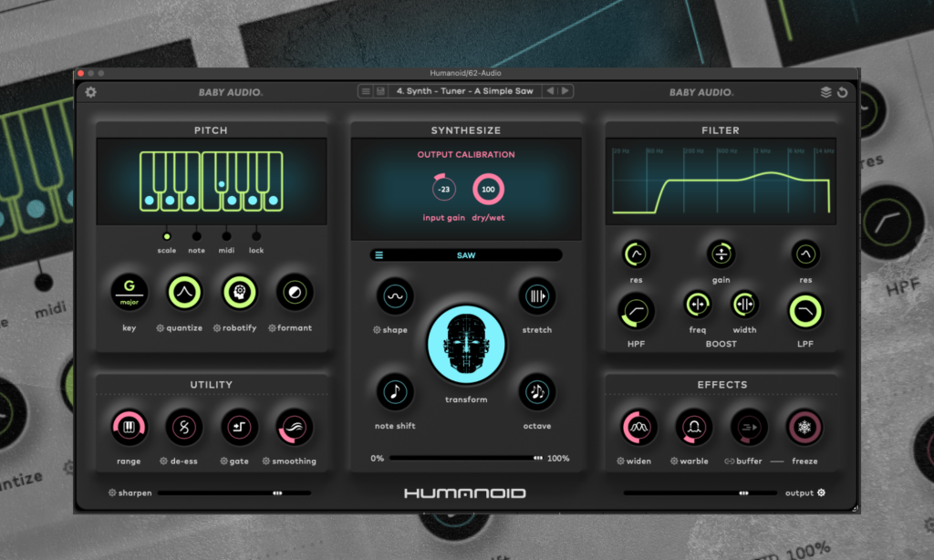Select the stretch knob in Synthesize
The width and height of the screenshot is (934, 560).
536,296
